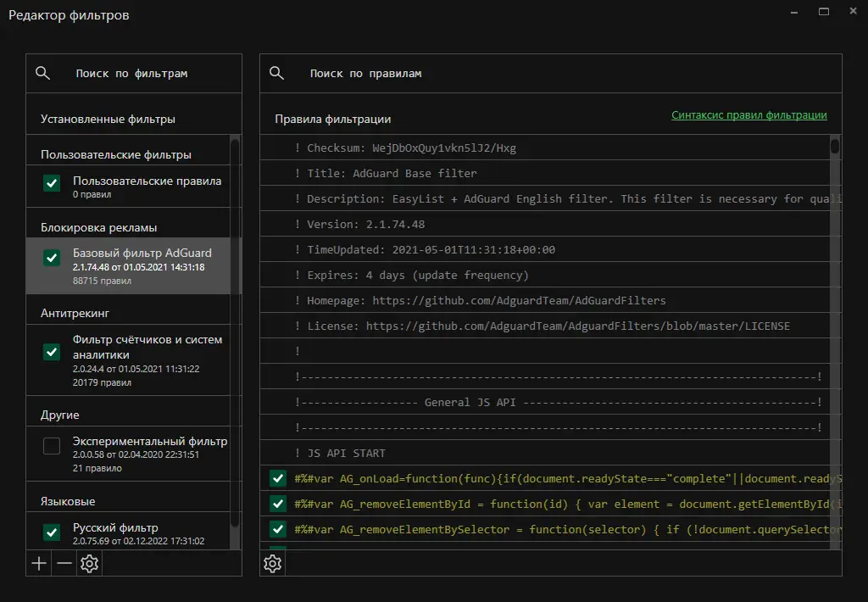The width and height of the screenshot is (868, 602).
Task: Click the rules list vertical scrollbar
Action: [835, 339]
